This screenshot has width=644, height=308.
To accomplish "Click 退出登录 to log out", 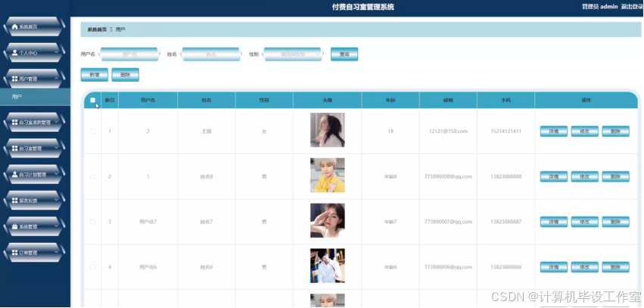I will coord(632,7).
